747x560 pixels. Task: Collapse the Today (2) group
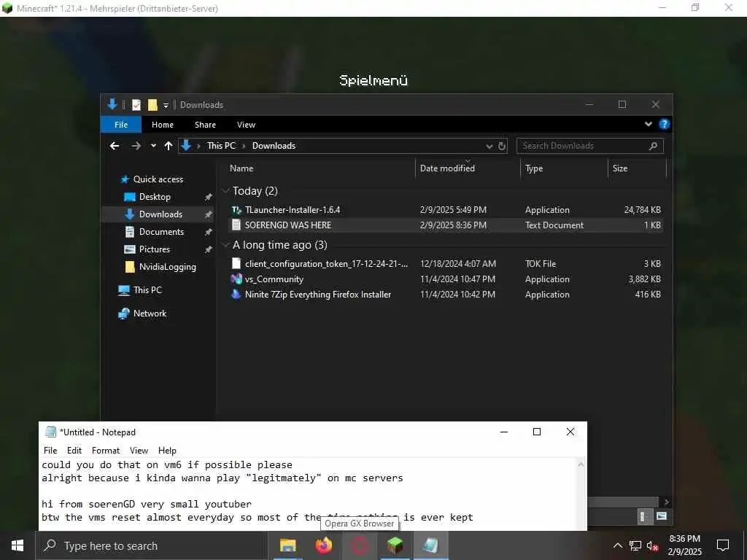tap(226, 191)
